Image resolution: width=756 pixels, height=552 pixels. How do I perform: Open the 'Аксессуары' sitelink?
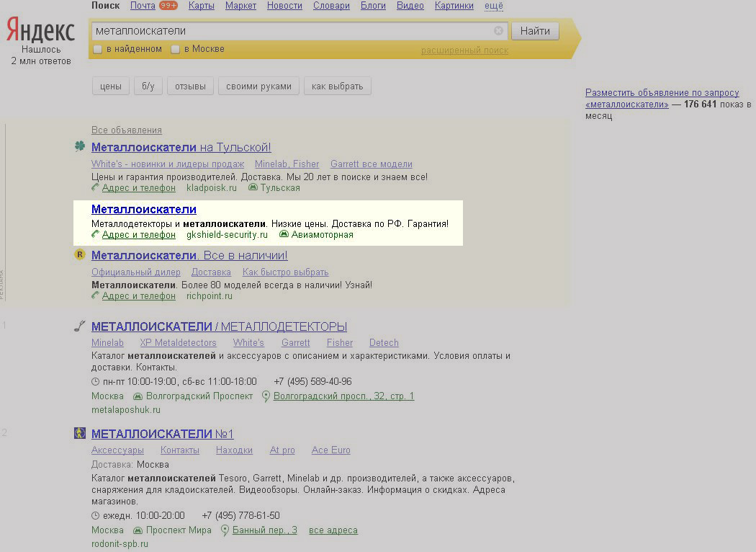[x=117, y=450]
